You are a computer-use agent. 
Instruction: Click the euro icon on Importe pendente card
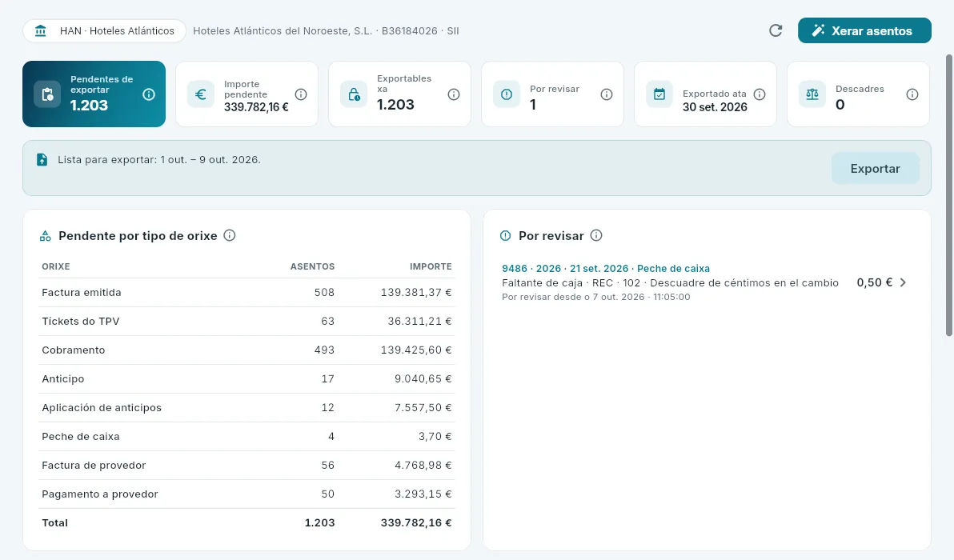pyautogui.click(x=200, y=94)
